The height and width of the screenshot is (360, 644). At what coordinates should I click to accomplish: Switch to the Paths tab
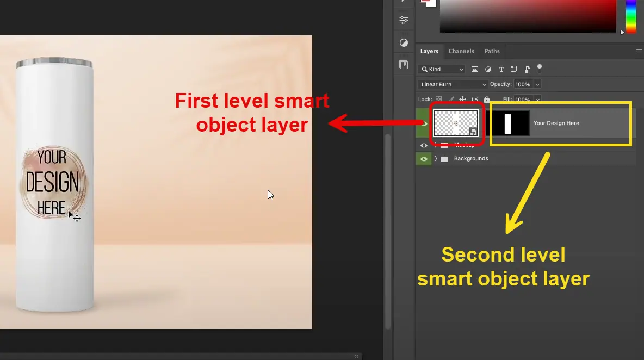(x=492, y=51)
